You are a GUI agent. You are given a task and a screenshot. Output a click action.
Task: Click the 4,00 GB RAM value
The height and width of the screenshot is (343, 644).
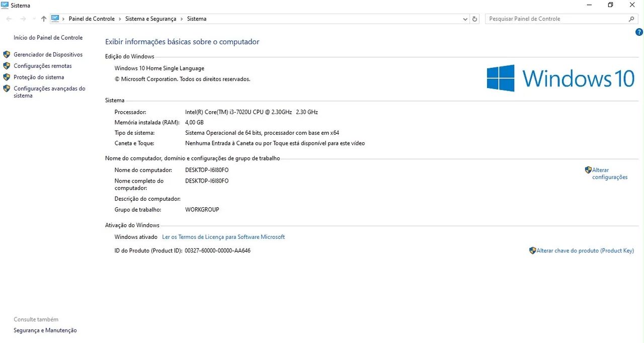point(194,122)
